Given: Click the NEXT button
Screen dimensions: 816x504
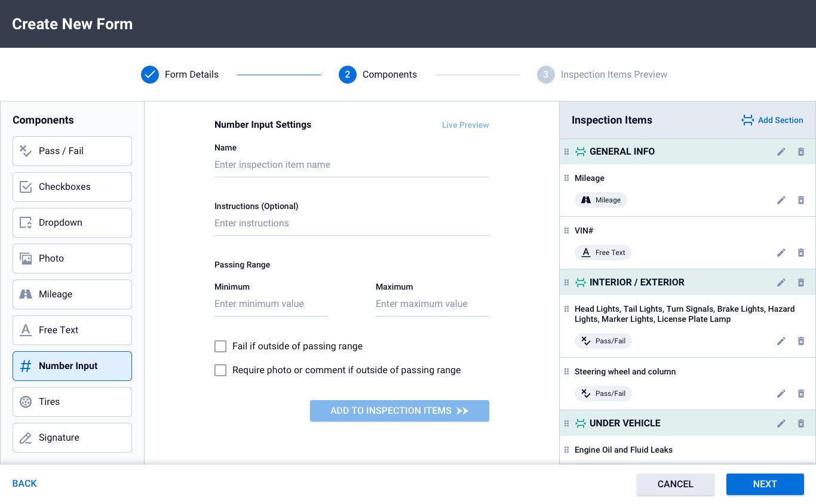Looking at the screenshot, I should [x=765, y=484].
